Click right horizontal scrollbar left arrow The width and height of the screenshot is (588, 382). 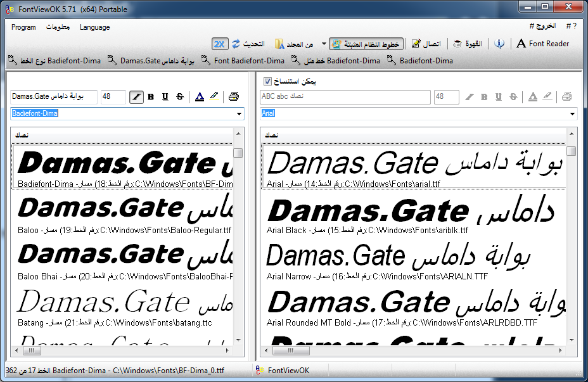266,350
